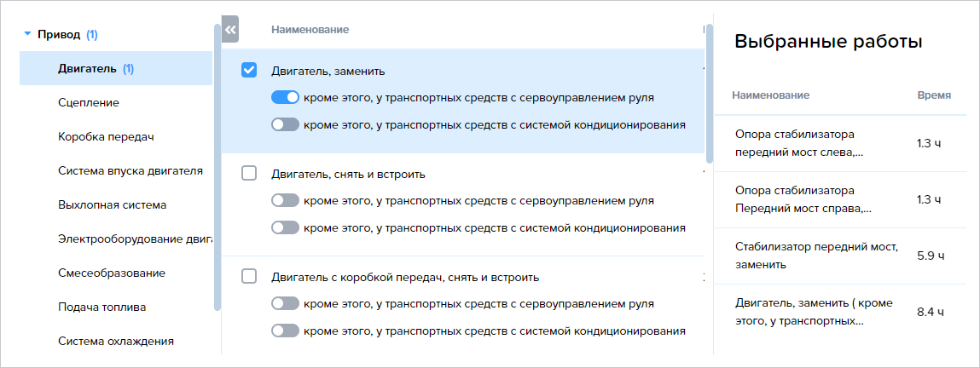Click the Наименование column header in works list

click(310, 29)
